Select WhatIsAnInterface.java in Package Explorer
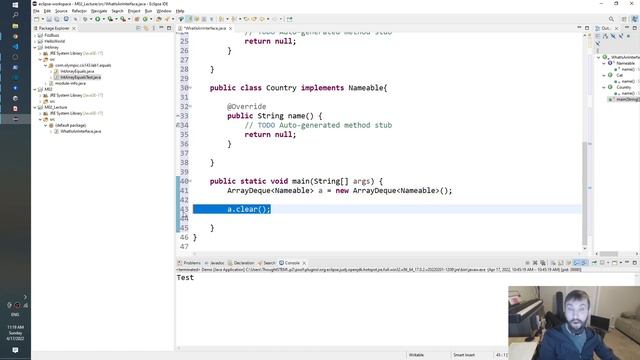The height and width of the screenshot is (360, 640). (80, 131)
